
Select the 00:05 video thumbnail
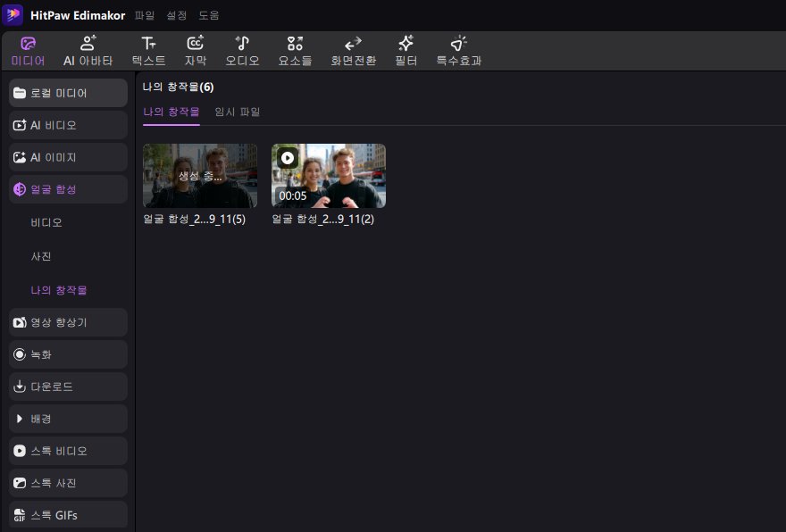(329, 176)
